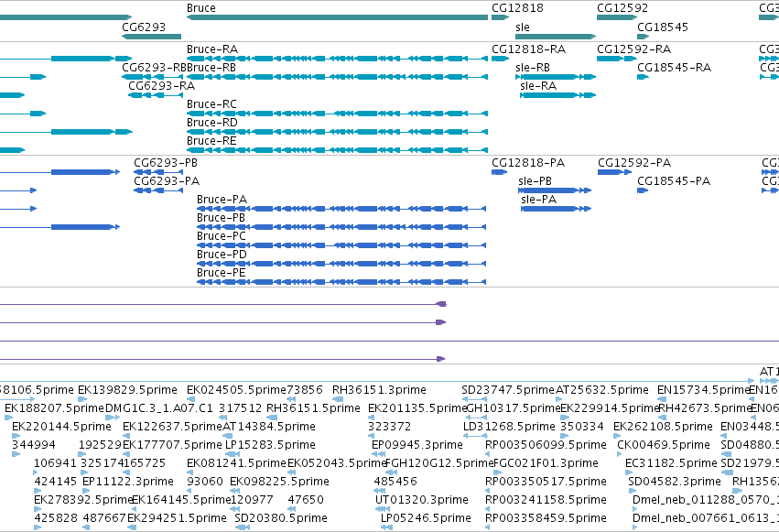This screenshot has height=532, width=779.
Task: Select the EK098225.5prime EST label
Action: pyautogui.click(x=280, y=482)
